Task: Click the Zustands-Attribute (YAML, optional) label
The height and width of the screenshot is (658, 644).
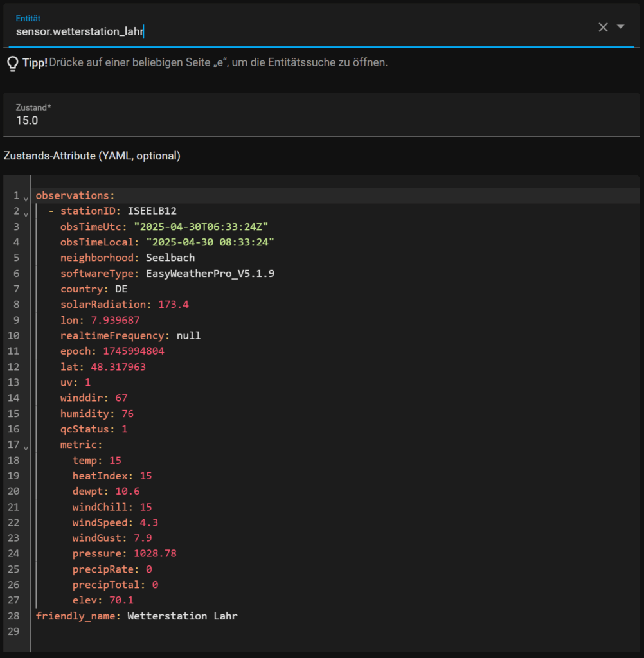Action: click(x=92, y=156)
